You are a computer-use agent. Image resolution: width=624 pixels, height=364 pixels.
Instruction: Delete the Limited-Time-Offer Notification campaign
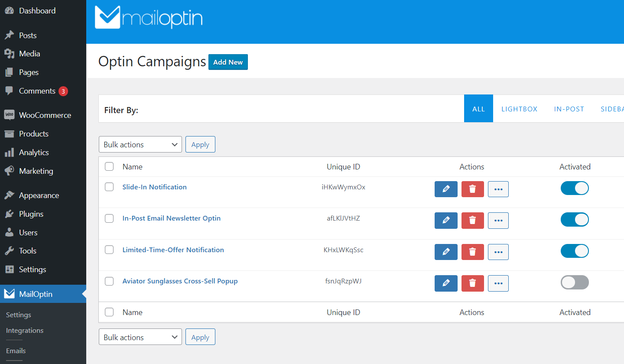(473, 252)
